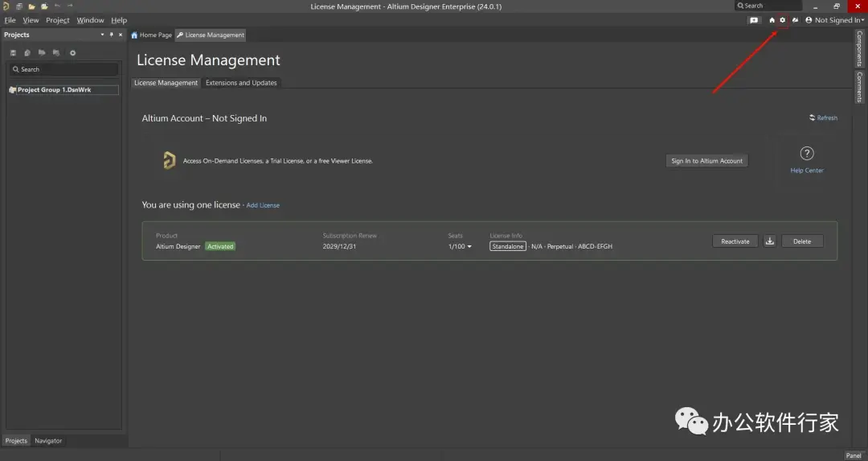Open a project from the Projects panel toolbar

coord(42,52)
